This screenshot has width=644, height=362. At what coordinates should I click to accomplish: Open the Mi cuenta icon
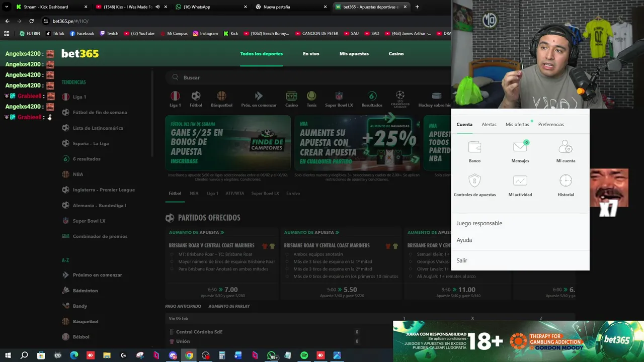(566, 147)
